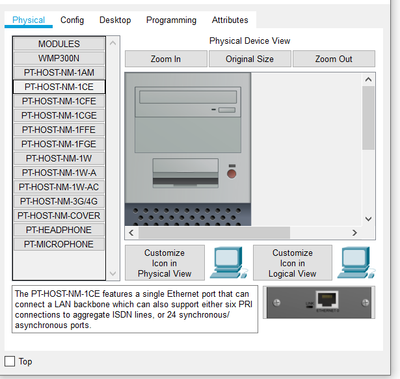Switch to the Programming tab

pyautogui.click(x=171, y=20)
